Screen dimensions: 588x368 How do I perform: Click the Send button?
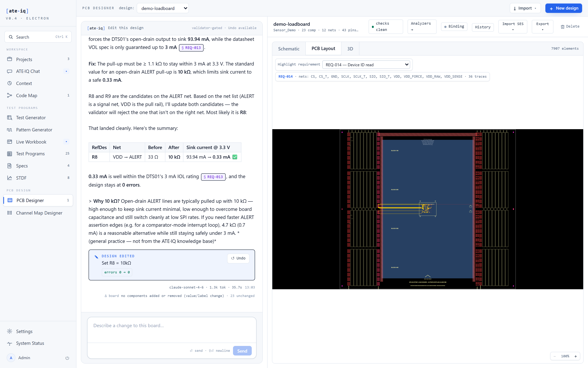click(x=242, y=351)
